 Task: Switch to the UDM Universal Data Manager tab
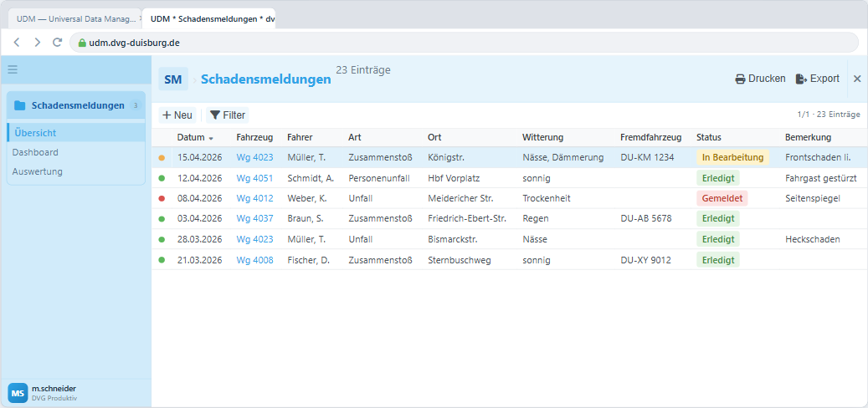pyautogui.click(x=75, y=18)
